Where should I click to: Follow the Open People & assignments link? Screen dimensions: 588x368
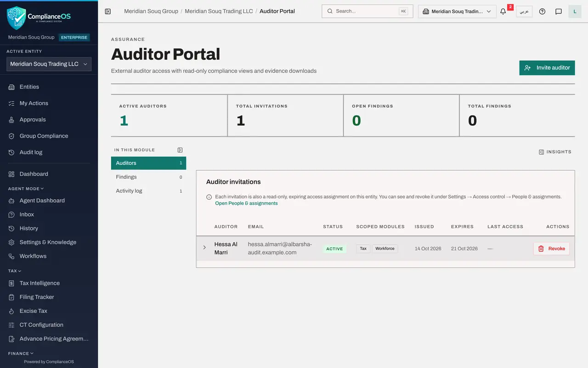tap(246, 203)
